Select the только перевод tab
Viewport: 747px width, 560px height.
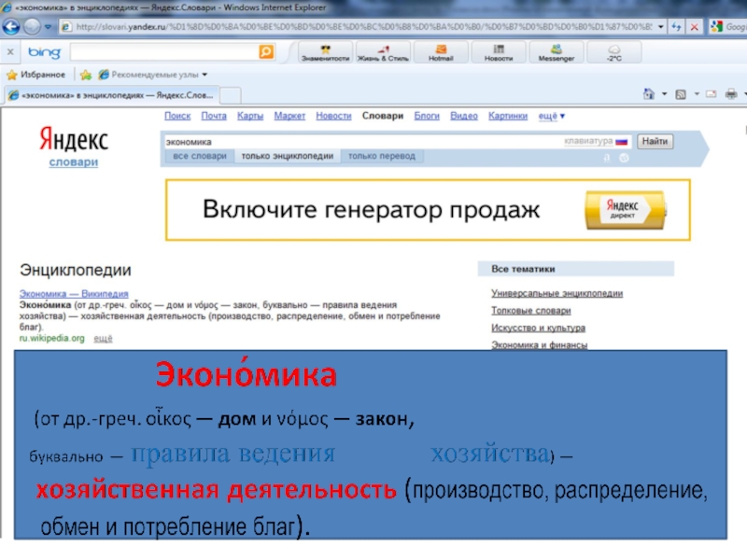pos(382,156)
